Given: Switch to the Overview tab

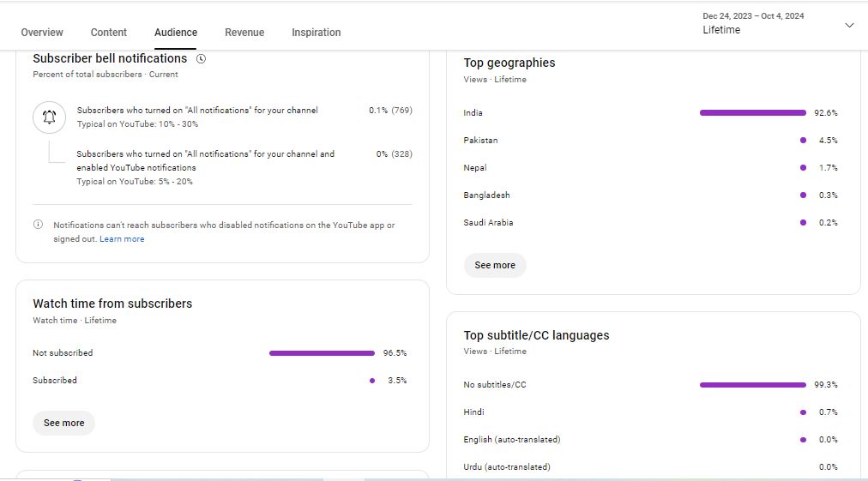Looking at the screenshot, I should pos(42,33).
